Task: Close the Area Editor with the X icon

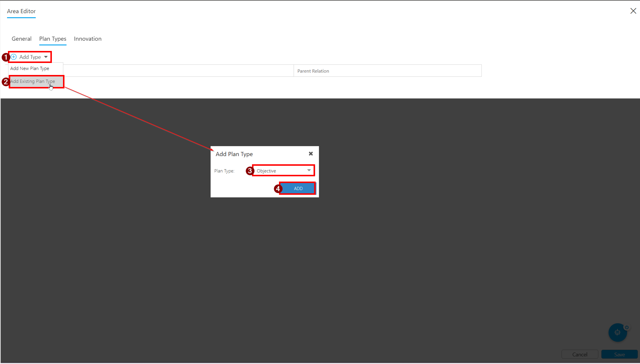Action: 633,11
